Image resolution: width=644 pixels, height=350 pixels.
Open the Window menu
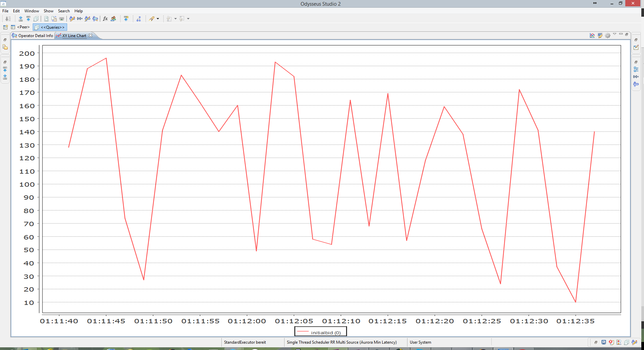coord(31,11)
